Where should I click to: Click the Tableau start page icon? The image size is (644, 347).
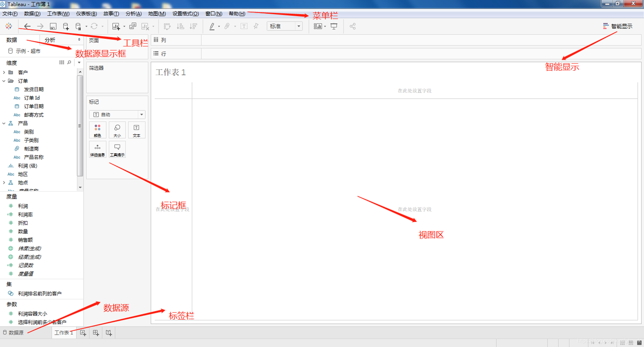tap(9, 26)
